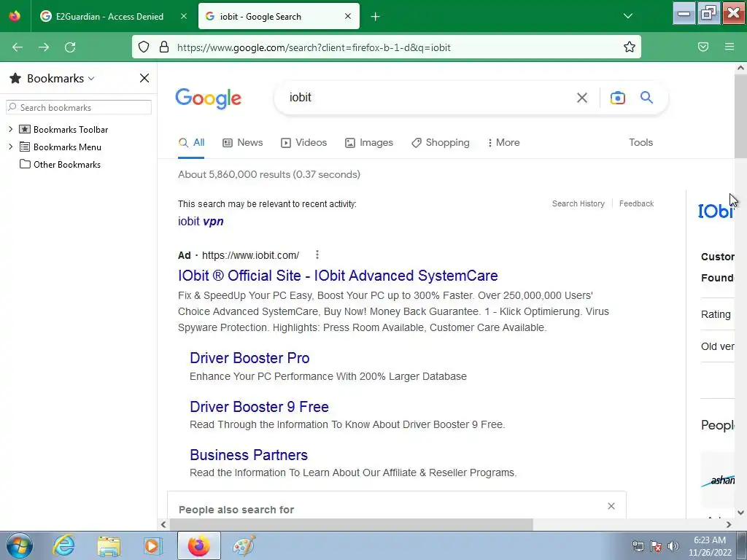Open the iobit vpn suggested search
This screenshot has width=747, height=560.
201,221
